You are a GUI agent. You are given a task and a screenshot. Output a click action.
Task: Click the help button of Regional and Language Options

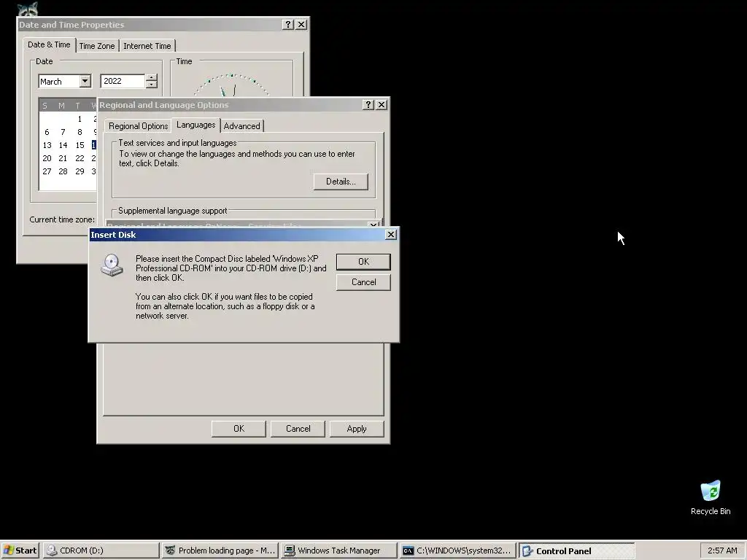[x=368, y=105]
